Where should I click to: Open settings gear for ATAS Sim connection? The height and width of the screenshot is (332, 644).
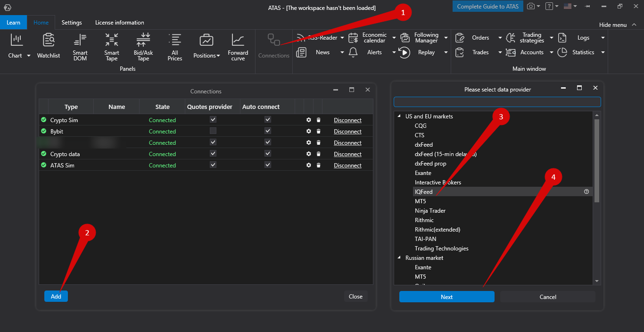(x=309, y=166)
